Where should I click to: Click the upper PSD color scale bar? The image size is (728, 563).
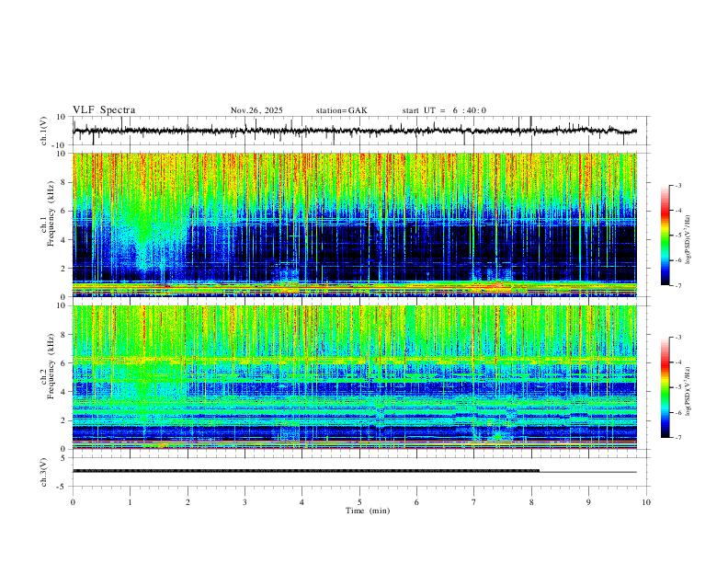665,236
